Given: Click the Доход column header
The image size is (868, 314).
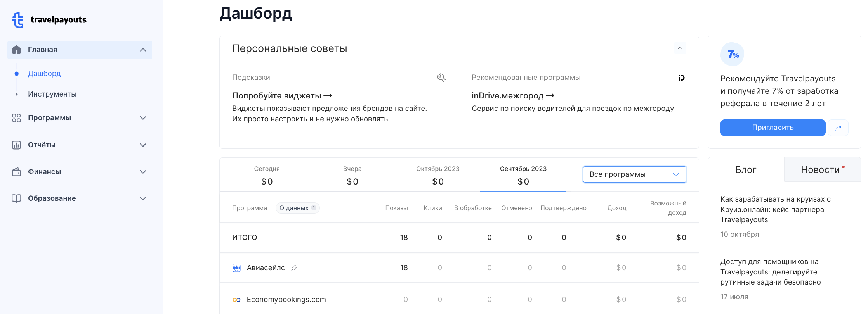Looking at the screenshot, I should coord(617,208).
